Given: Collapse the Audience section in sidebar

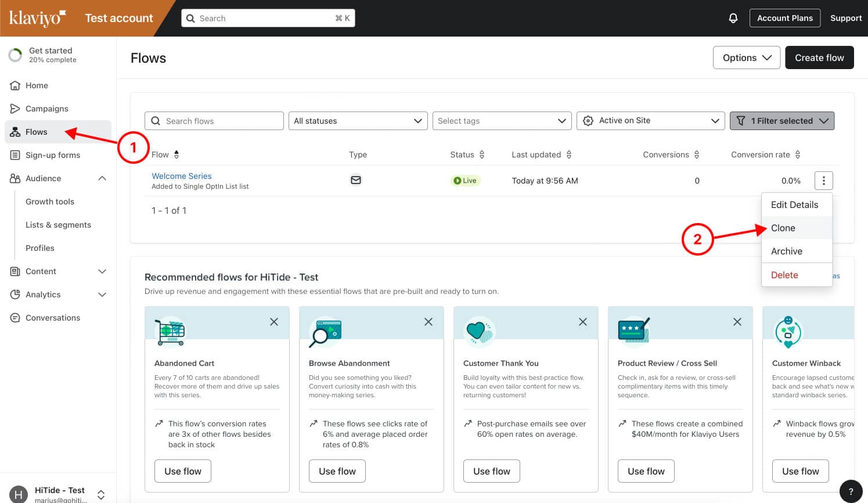Looking at the screenshot, I should click(102, 178).
